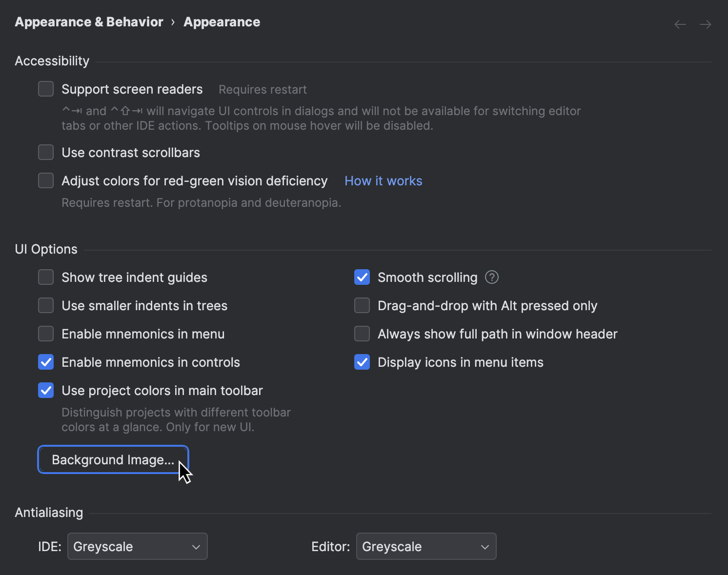This screenshot has height=575, width=728.
Task: Disable Enable mnemonics in controls
Action: pos(45,362)
